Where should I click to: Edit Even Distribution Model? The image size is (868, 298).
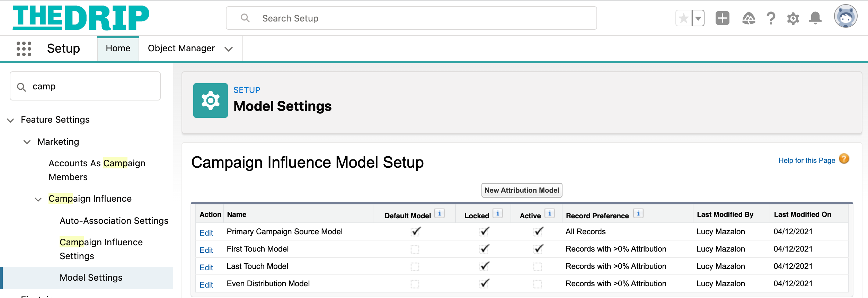coord(206,285)
